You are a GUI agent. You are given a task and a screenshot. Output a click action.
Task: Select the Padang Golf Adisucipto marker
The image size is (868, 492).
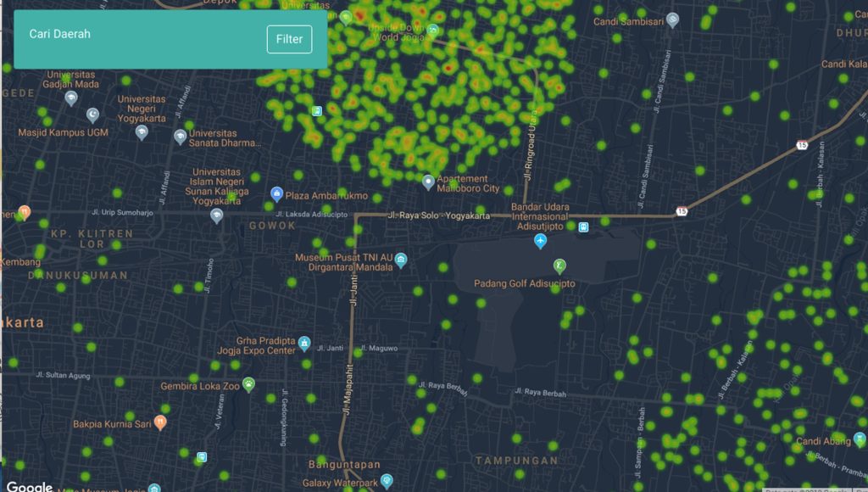pos(559,266)
